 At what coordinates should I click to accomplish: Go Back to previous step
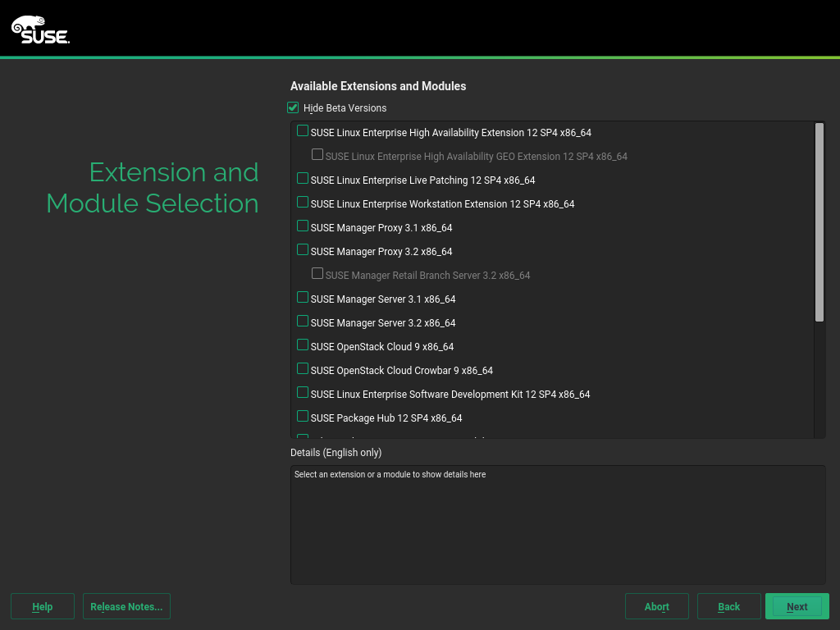coord(728,606)
